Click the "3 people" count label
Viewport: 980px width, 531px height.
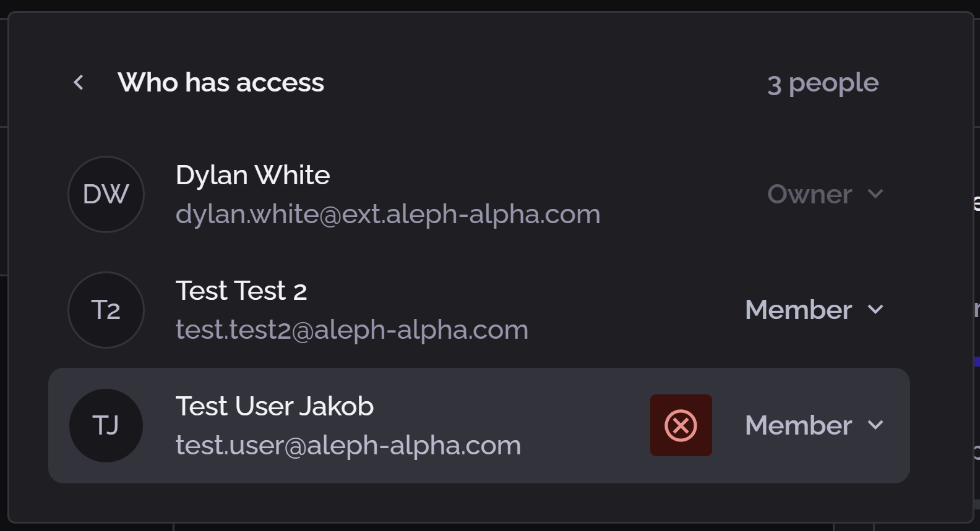point(823,83)
